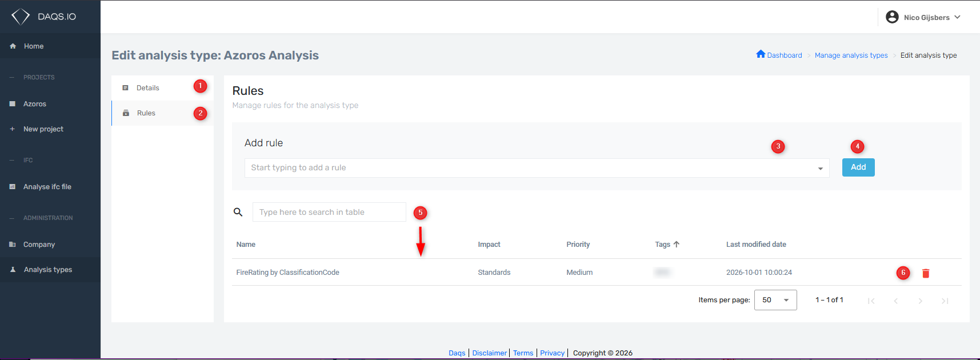980x360 pixels.
Task: Focus the 'Start typing to add a rule' field
Action: click(x=537, y=168)
